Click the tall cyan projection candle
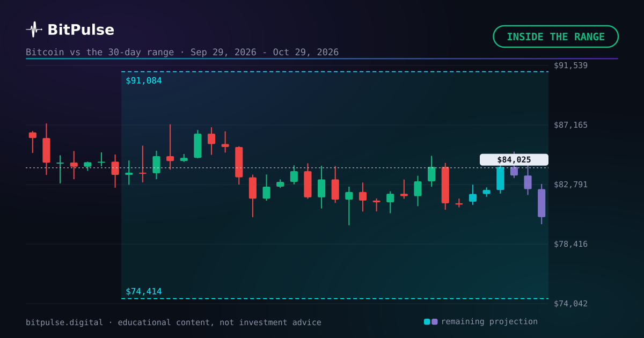Image resolution: width=644 pixels, height=338 pixels. click(x=500, y=179)
